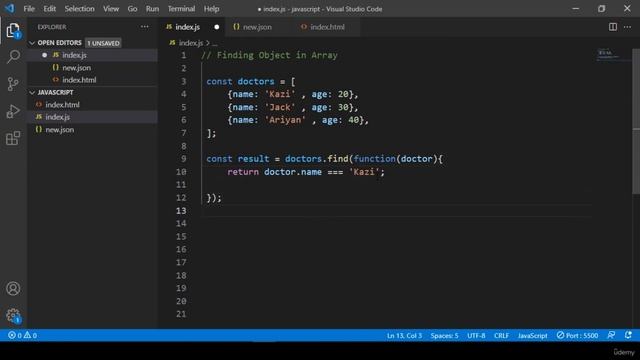The height and width of the screenshot is (360, 640).
Task: Split the editor to the right
Action: (x=613, y=27)
